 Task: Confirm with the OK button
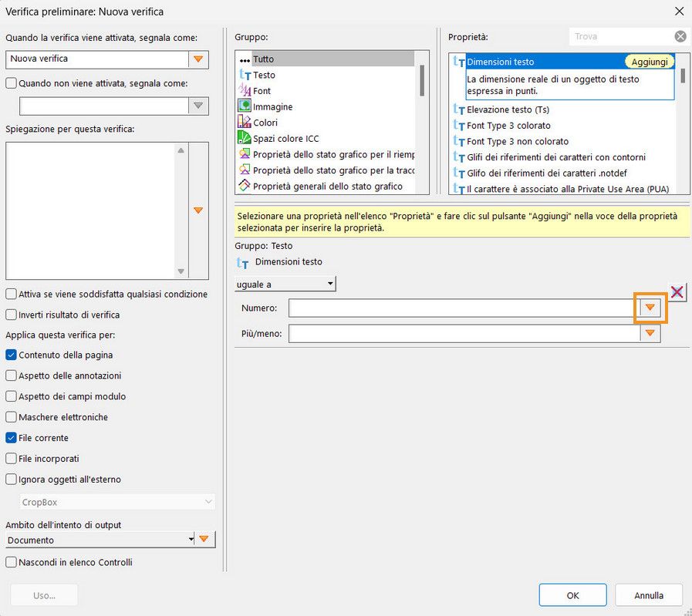coord(572,595)
